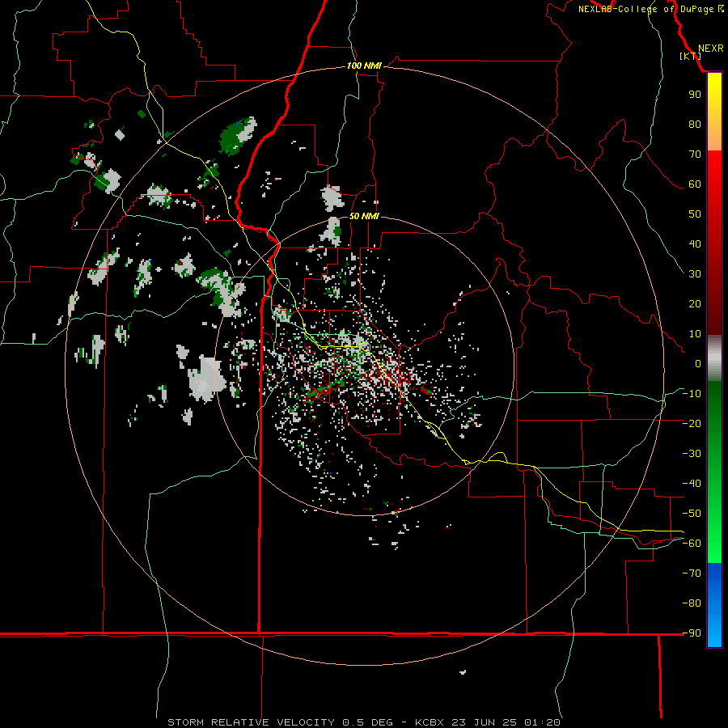The height and width of the screenshot is (728, 728).
Task: Click the -20 scale value
Action: click(x=692, y=423)
